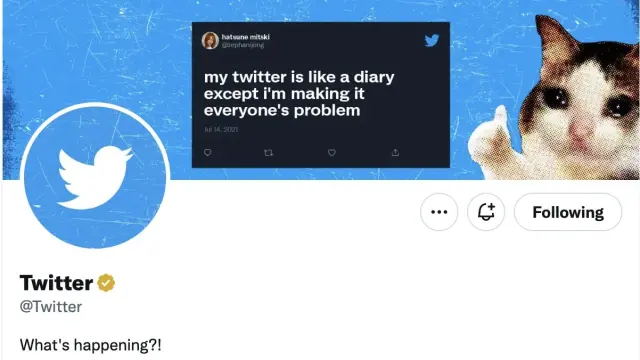The width and height of the screenshot is (640, 360).
Task: Click hatsune mitski's small avatar photo
Action: coord(210,41)
